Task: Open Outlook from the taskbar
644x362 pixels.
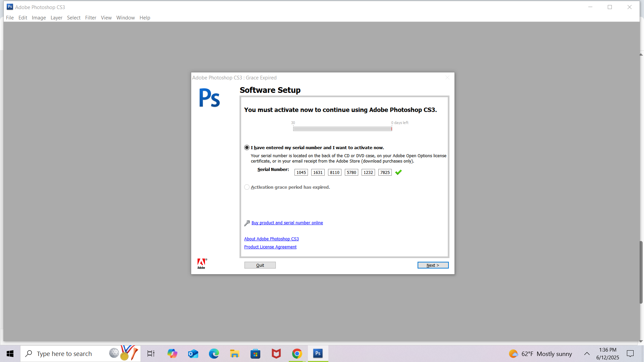Action: coord(193,354)
